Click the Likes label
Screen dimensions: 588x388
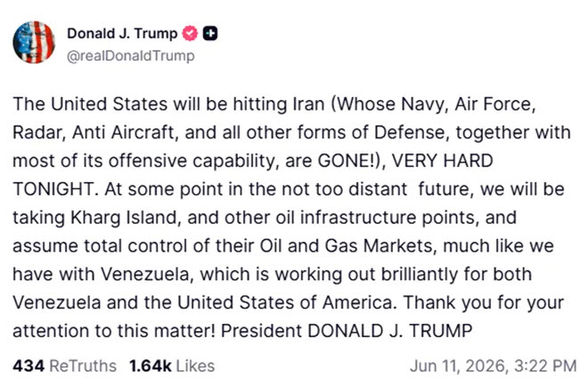pos(195,366)
